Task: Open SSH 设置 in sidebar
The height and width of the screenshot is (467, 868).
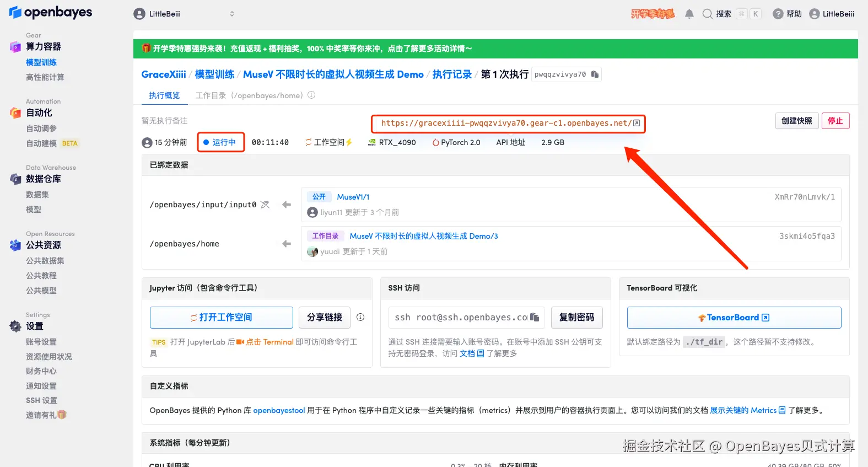Action: pos(42,400)
